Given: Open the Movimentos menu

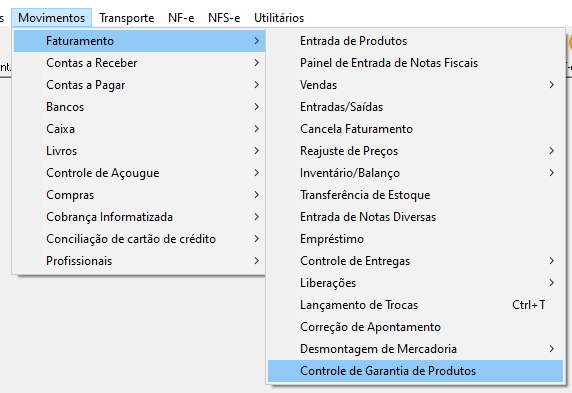Looking at the screenshot, I should point(51,18).
